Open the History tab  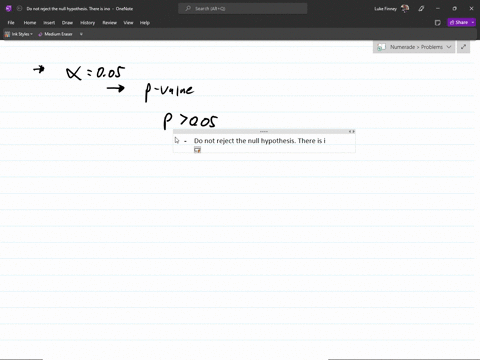88,23
